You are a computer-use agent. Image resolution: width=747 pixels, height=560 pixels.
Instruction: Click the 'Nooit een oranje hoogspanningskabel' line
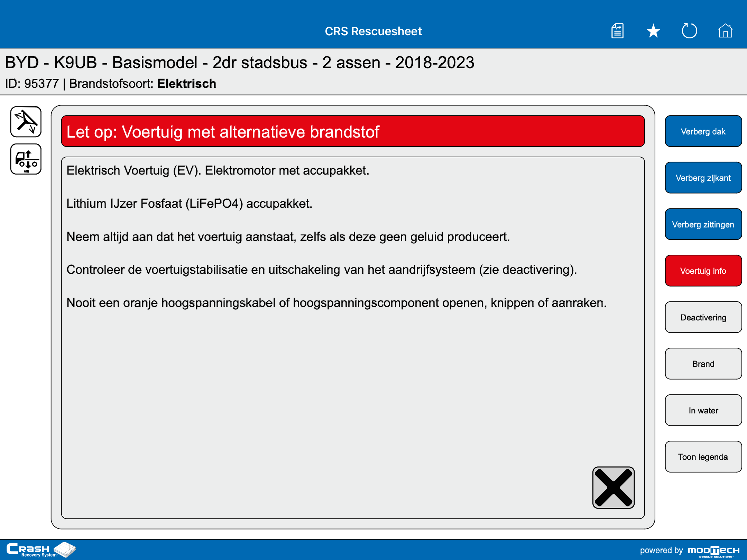336,303
